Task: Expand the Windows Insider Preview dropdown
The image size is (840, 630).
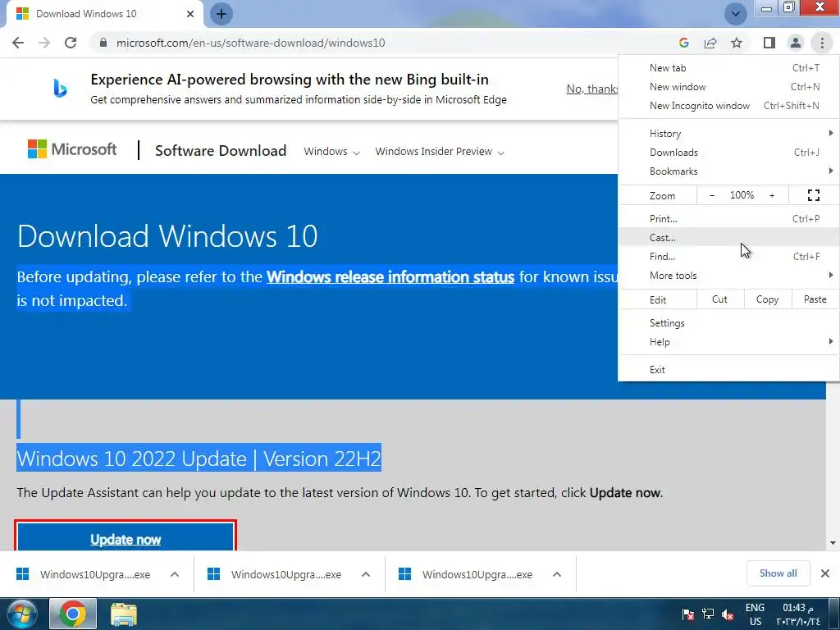Action: pyautogui.click(x=440, y=152)
